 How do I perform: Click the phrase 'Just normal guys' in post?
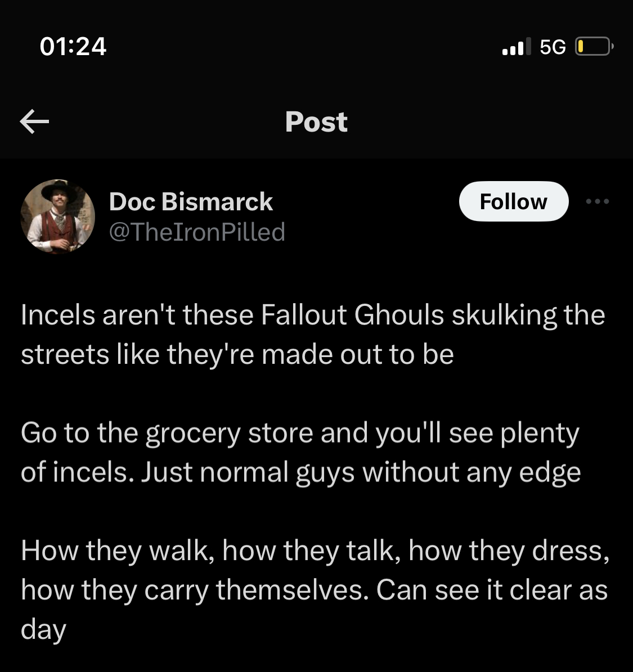point(248,473)
